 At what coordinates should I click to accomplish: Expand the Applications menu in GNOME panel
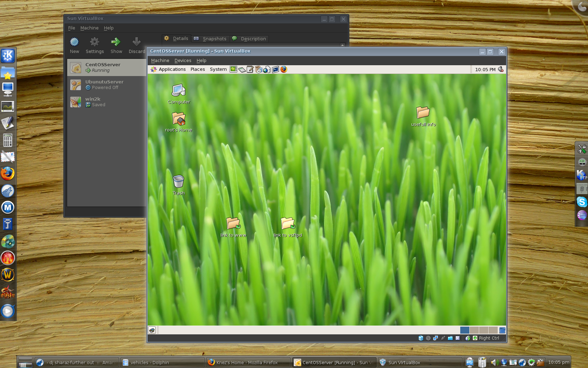coord(172,69)
